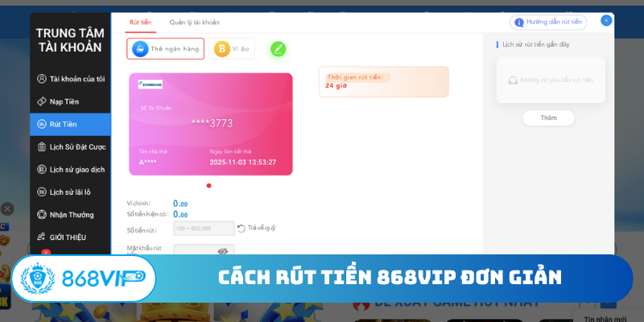The width and height of the screenshot is (644, 322).
Task: Open Lịch sử giao dịch
Action: (x=70, y=169)
